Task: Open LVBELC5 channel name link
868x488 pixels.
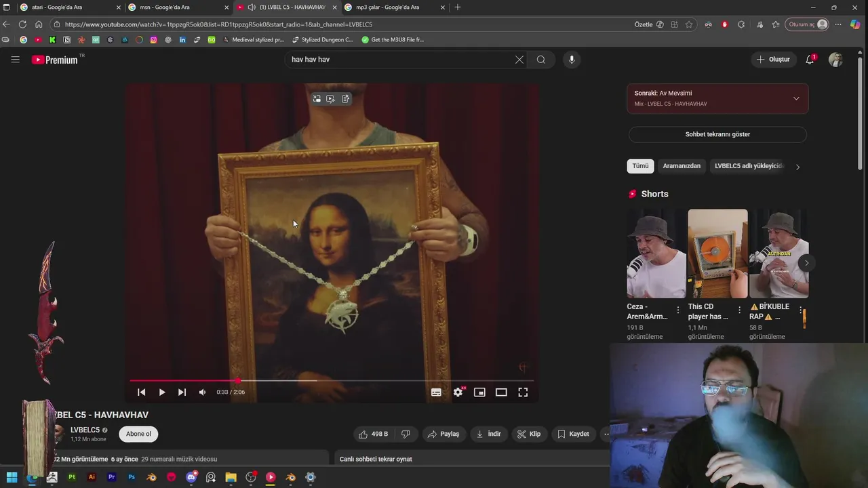Action: 85,430
